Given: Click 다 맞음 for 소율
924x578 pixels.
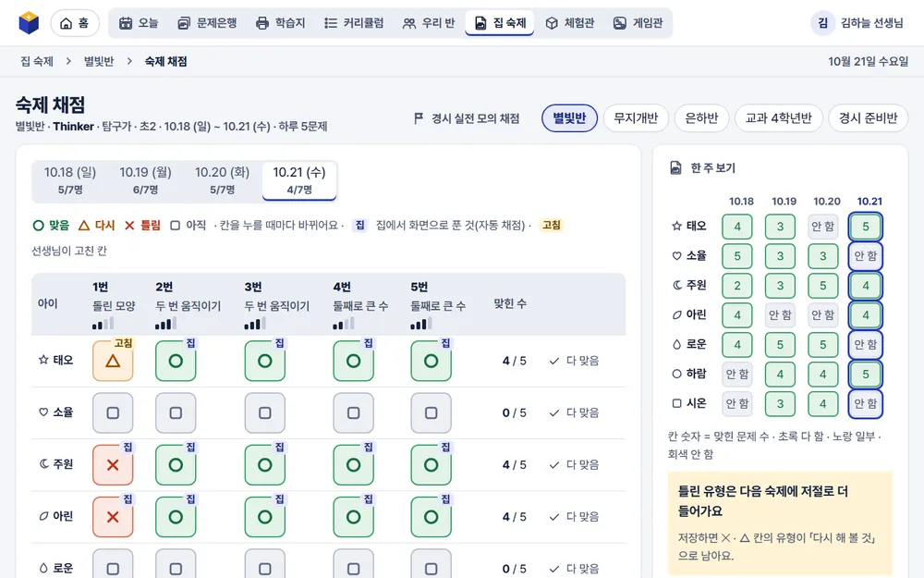Looking at the screenshot, I should click(574, 412).
